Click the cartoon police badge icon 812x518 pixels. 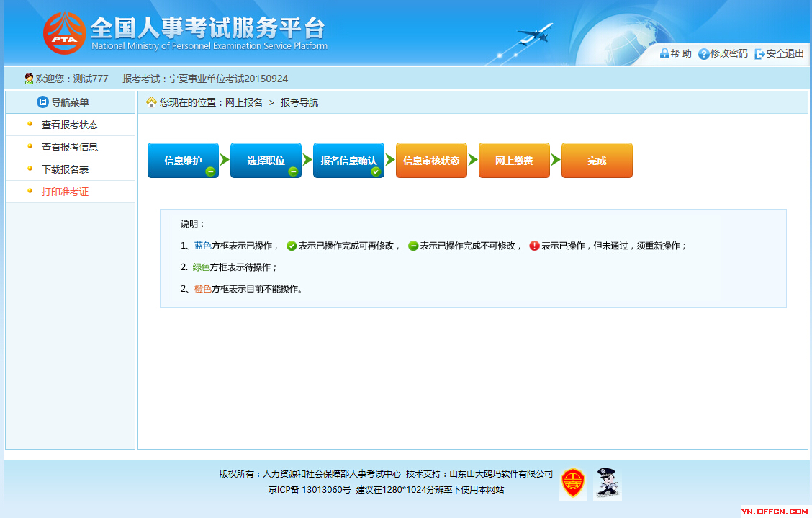[x=608, y=483]
